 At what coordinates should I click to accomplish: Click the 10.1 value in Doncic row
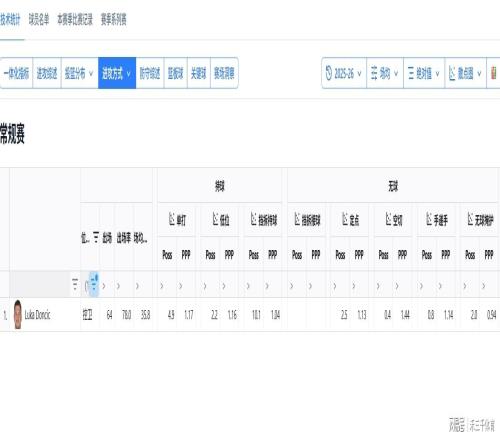256,315
